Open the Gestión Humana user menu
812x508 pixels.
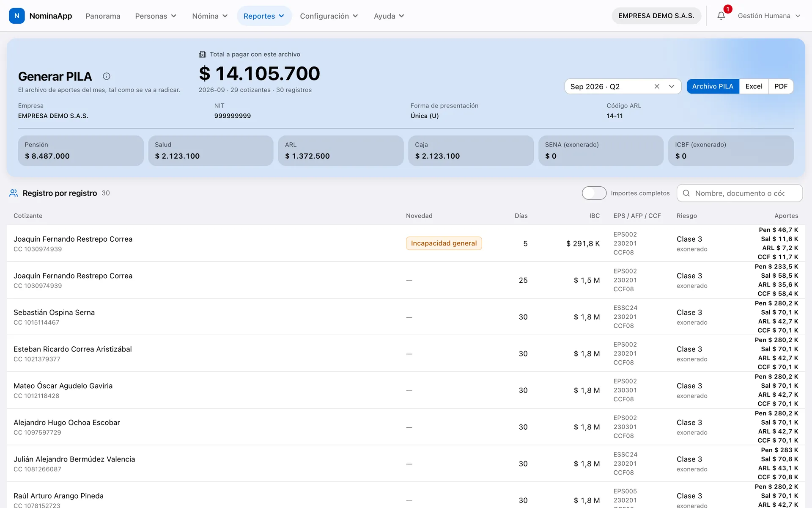(x=769, y=16)
